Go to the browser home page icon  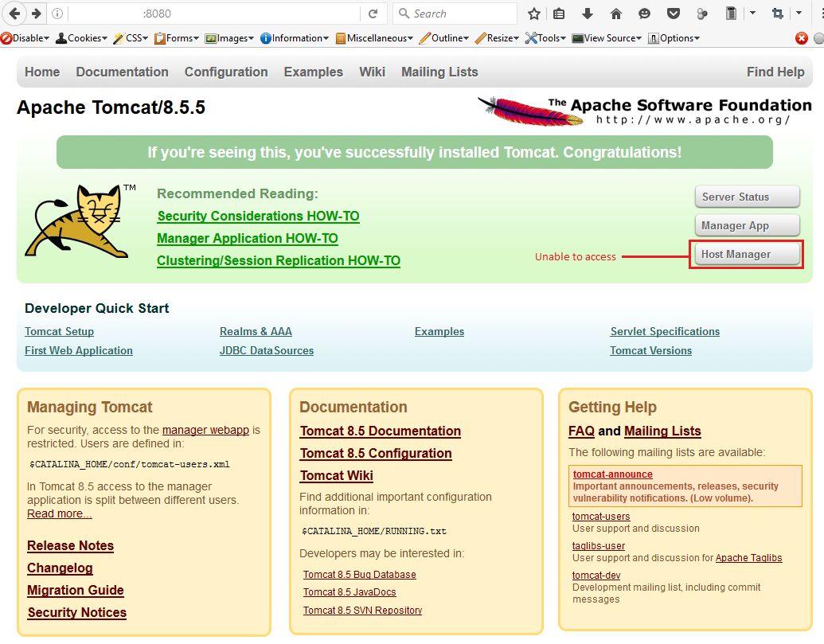pos(616,14)
